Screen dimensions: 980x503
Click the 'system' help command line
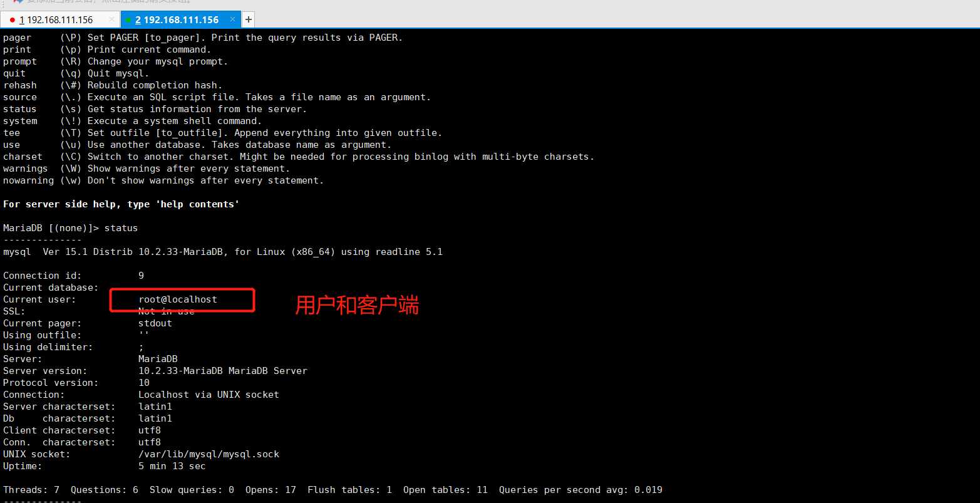click(133, 121)
